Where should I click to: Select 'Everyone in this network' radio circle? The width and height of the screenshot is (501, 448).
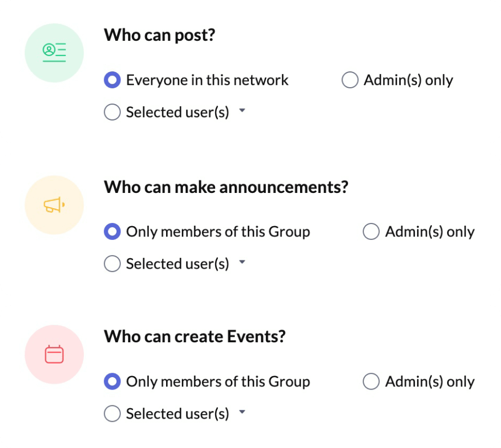coord(112,81)
